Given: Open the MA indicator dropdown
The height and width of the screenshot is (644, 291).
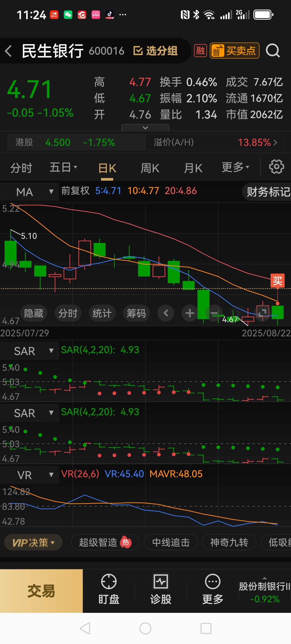Looking at the screenshot, I should 30,192.
